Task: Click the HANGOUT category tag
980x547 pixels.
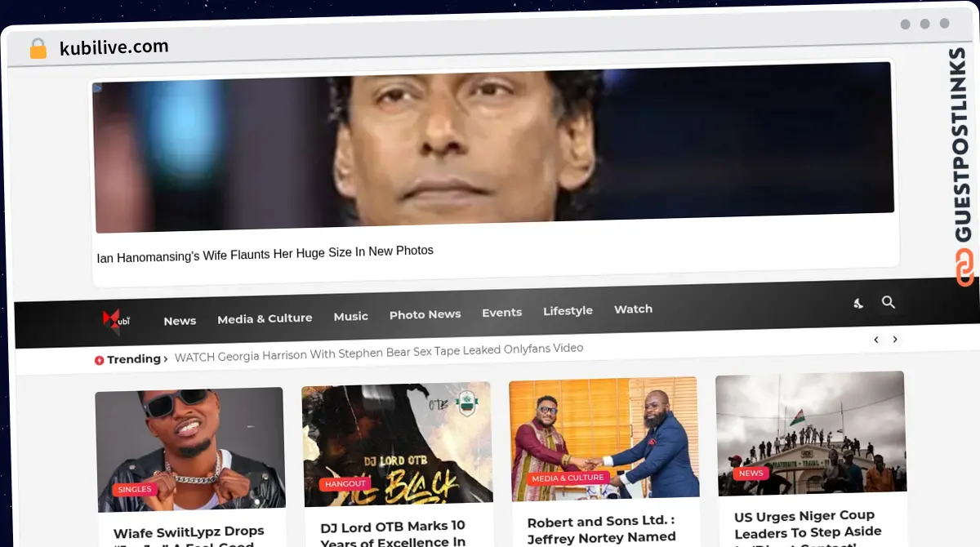Action: pos(345,484)
